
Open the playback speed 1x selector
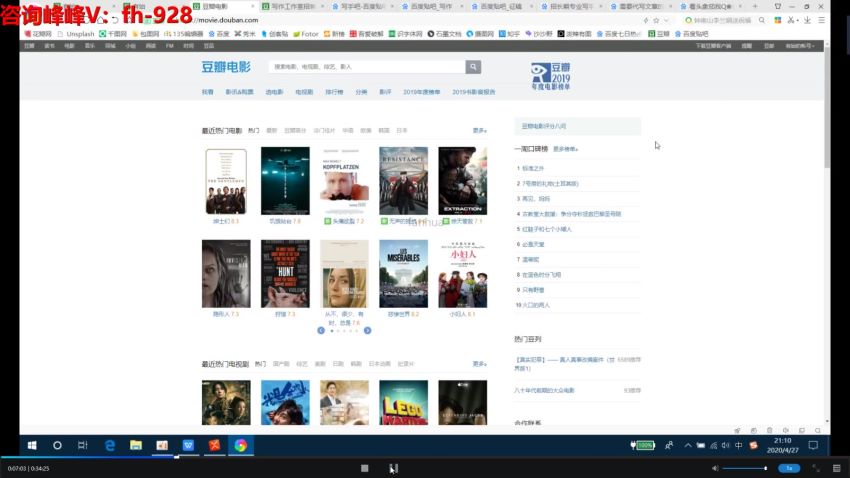(789, 468)
